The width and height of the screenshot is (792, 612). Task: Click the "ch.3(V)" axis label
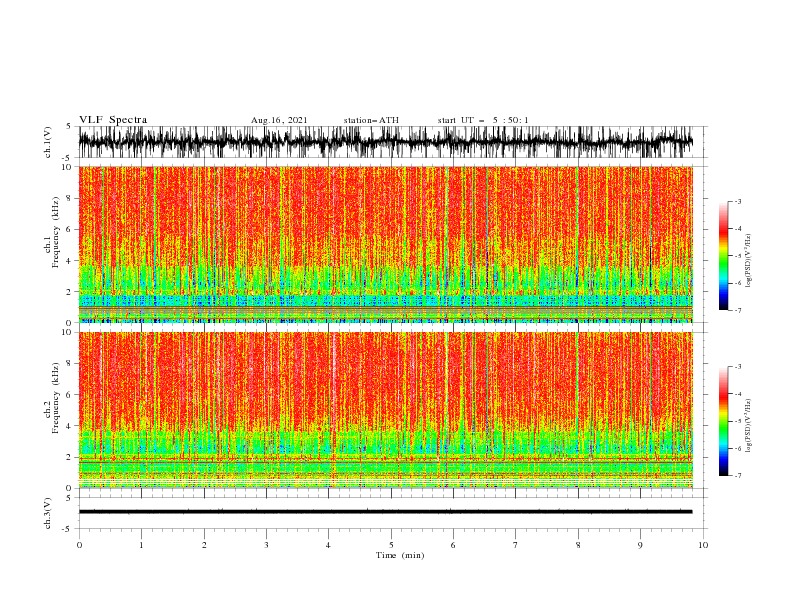click(x=48, y=513)
